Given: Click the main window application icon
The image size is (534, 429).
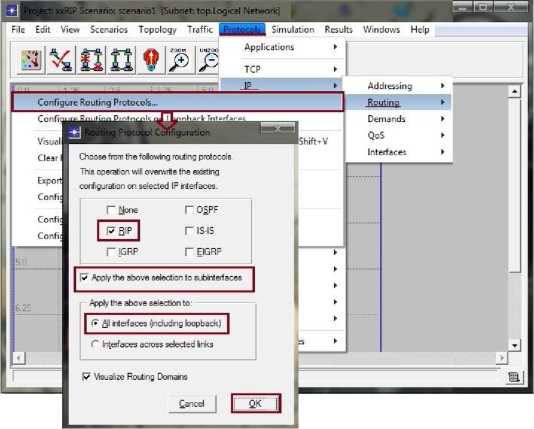Looking at the screenshot, I should [x=11, y=10].
